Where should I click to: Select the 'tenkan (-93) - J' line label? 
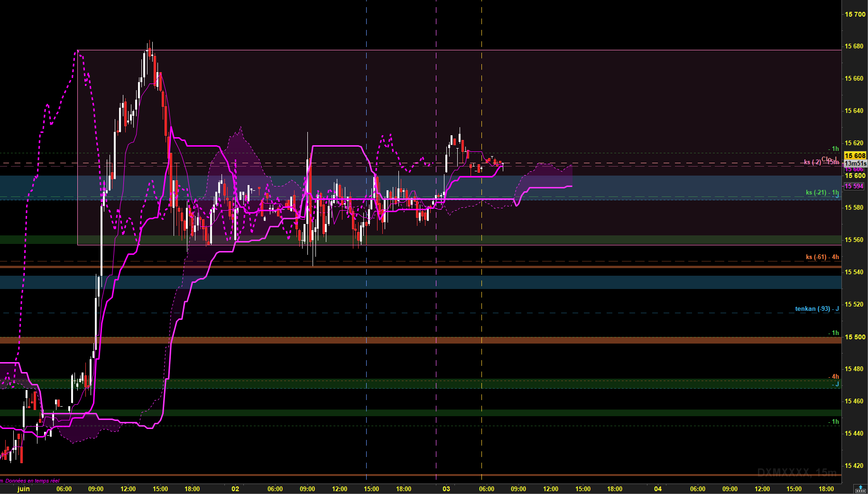click(x=817, y=308)
